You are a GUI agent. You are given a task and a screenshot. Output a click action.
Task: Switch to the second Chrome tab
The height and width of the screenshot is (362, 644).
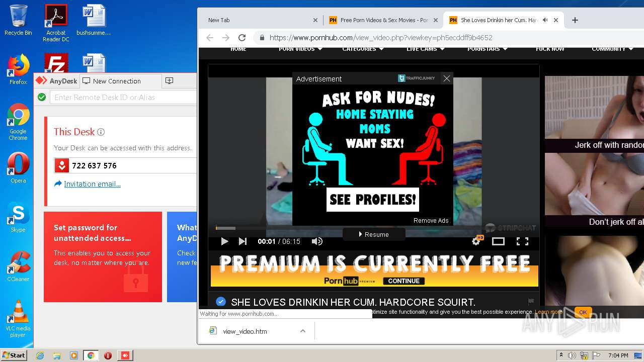coord(383,20)
